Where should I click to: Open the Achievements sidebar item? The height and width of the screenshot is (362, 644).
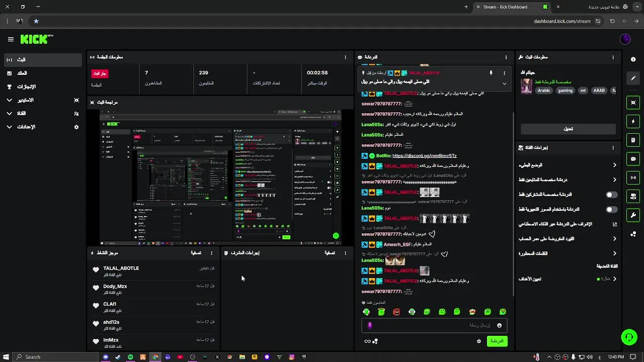click(42, 86)
